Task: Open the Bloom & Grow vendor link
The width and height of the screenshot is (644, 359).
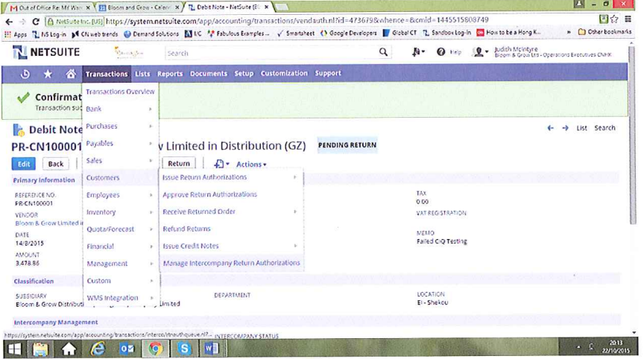Action: 48,223
